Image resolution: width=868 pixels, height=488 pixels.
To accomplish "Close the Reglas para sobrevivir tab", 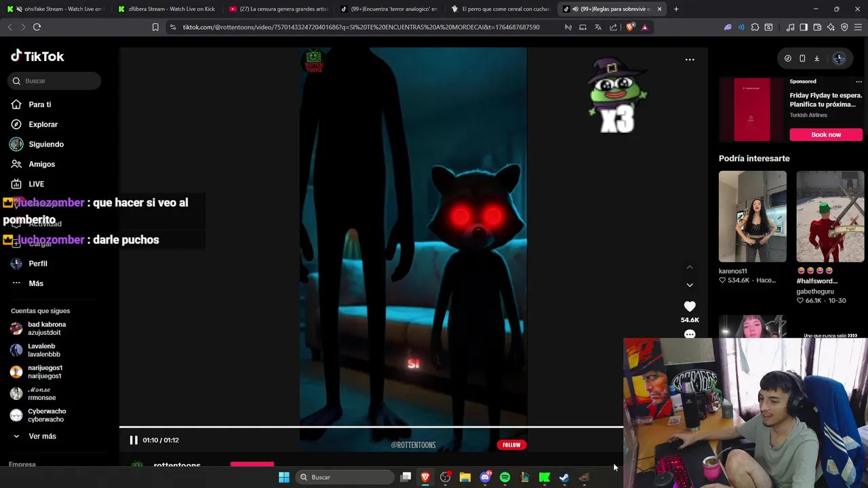I will [659, 9].
